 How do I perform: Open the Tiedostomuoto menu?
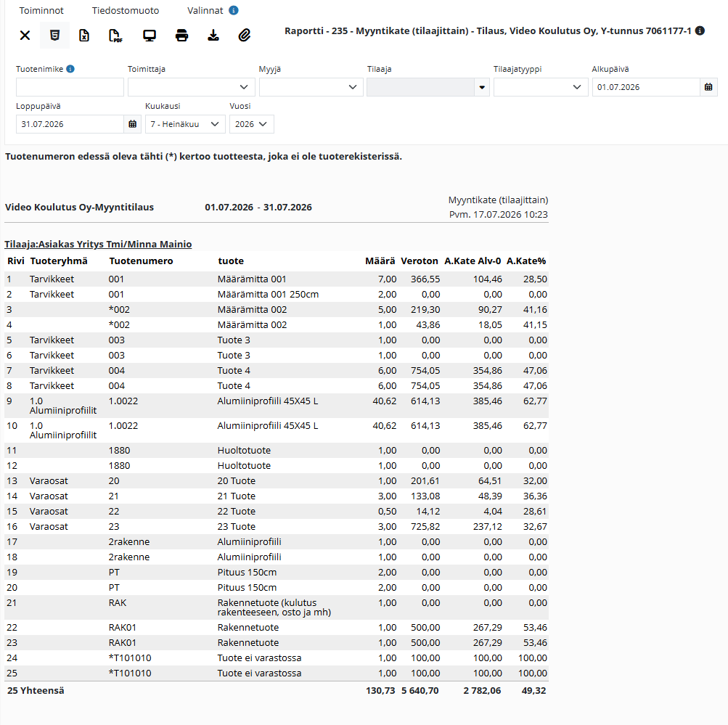point(126,10)
